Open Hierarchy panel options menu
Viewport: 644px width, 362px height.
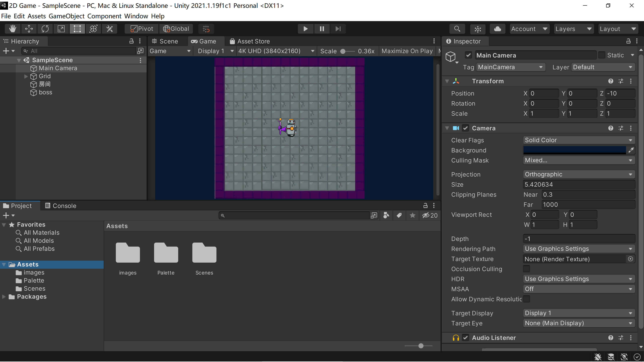(x=140, y=41)
